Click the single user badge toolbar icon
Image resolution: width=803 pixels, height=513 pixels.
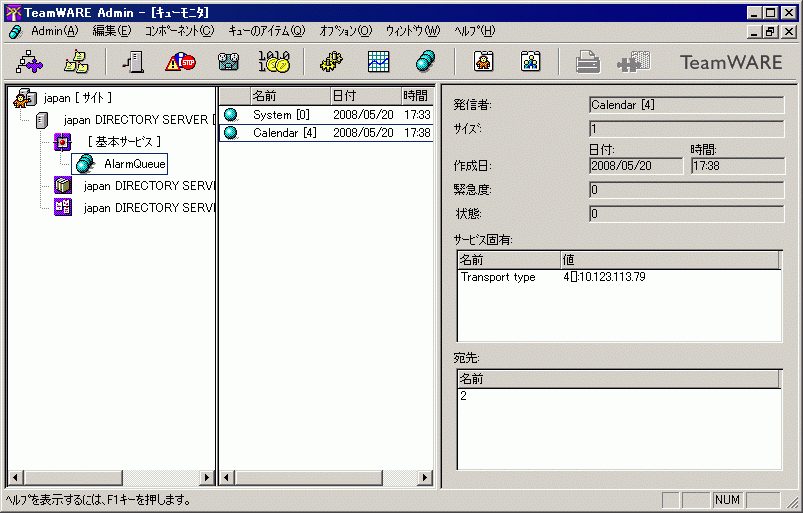(x=483, y=62)
